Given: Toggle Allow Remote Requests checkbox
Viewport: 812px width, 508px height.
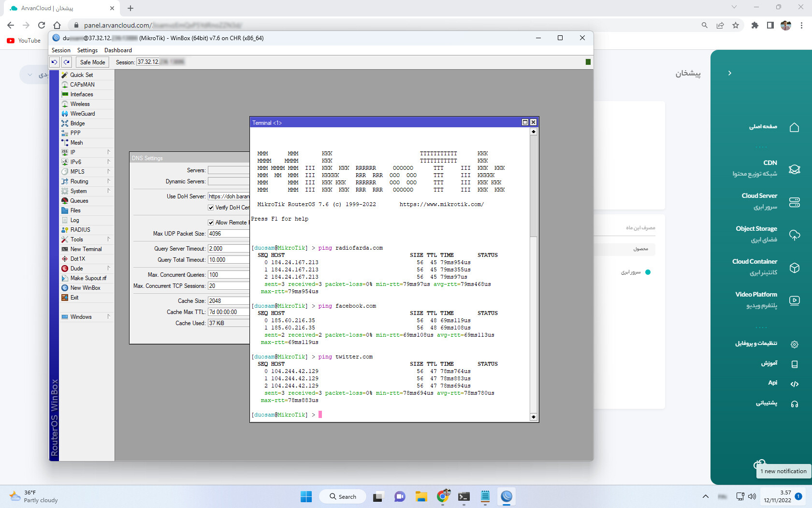Looking at the screenshot, I should pos(211,223).
